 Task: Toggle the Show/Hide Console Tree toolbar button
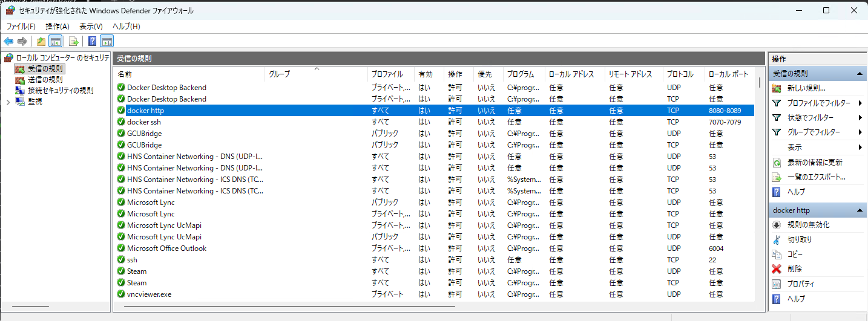coord(55,41)
